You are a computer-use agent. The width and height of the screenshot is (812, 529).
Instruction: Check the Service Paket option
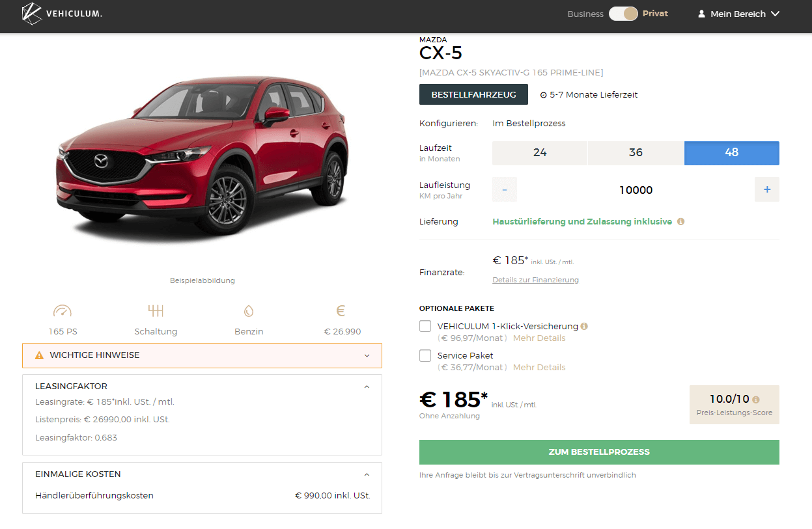[425, 355]
